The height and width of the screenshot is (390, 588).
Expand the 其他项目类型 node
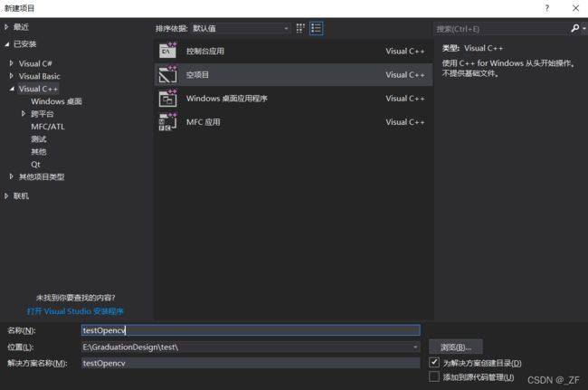click(x=11, y=176)
